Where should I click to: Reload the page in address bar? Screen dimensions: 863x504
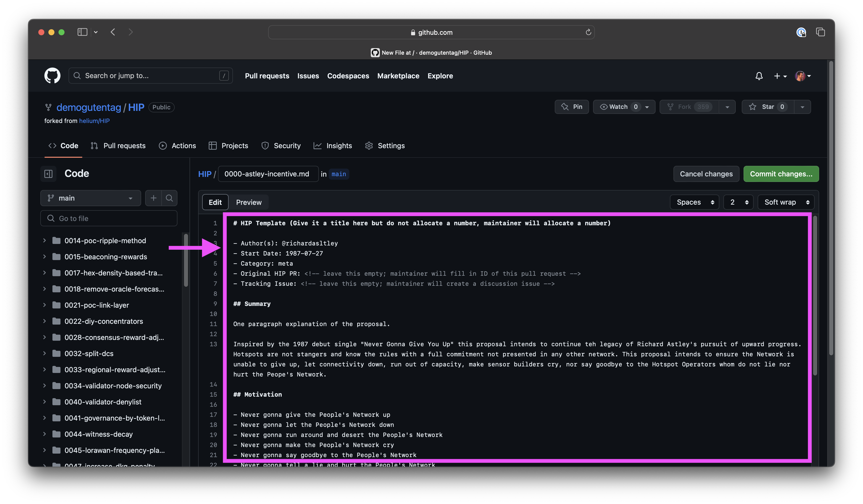[588, 32]
